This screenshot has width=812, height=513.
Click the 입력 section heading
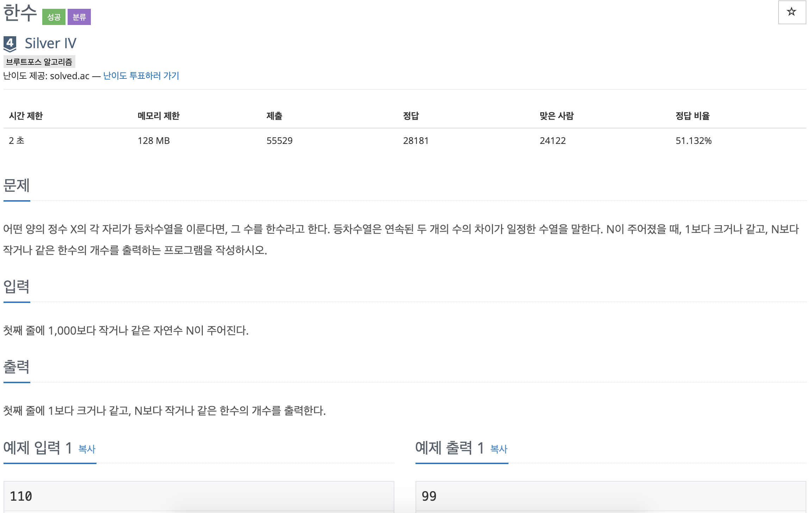(x=17, y=287)
